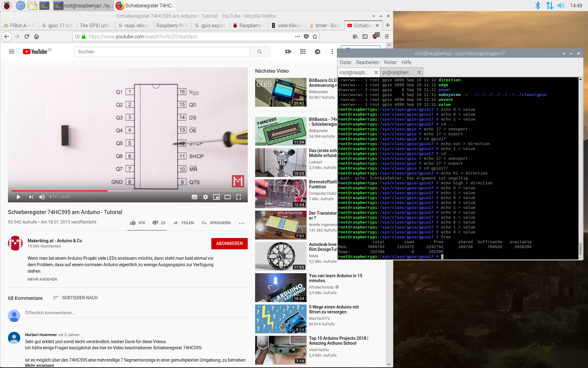Open video player settings gear
The width and height of the screenshot is (588, 368).
point(205,197)
